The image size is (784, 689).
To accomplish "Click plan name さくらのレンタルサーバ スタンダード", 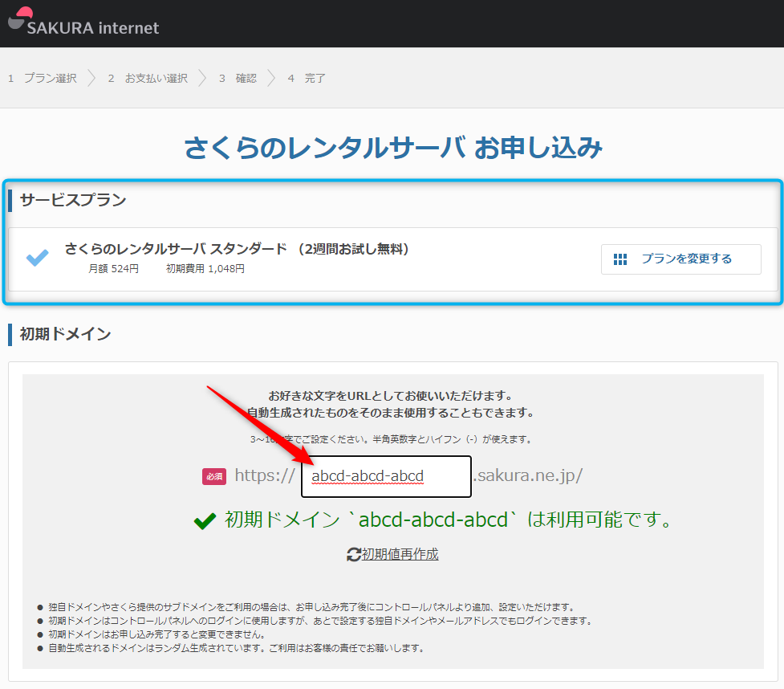I will [176, 249].
